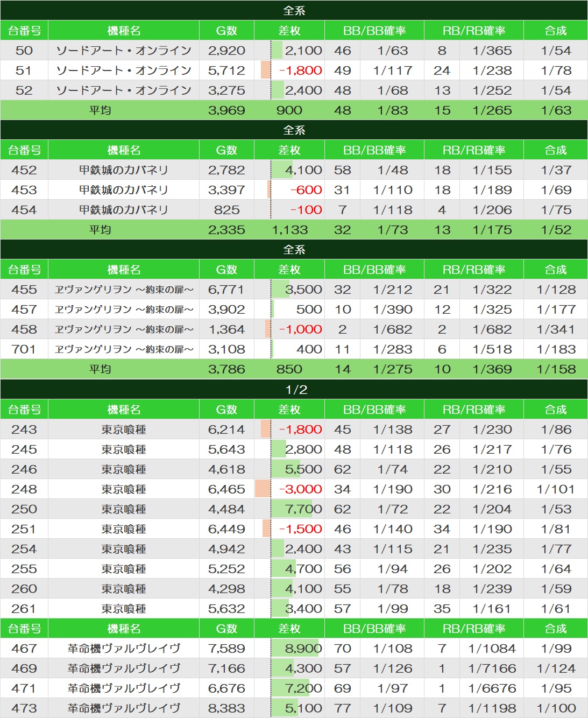The height and width of the screenshot is (718, 588).
Task: Click the average 差枚 value 1,133
Action: click(x=289, y=230)
